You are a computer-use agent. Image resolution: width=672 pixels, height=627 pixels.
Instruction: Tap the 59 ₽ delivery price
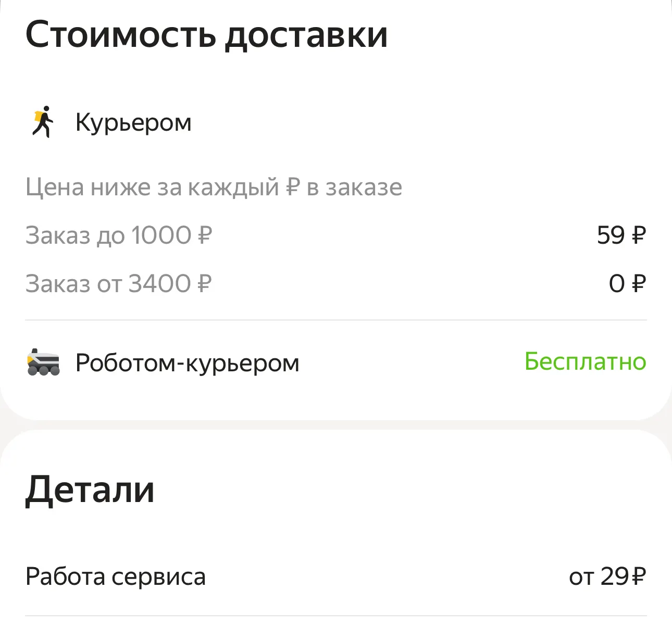tap(621, 235)
